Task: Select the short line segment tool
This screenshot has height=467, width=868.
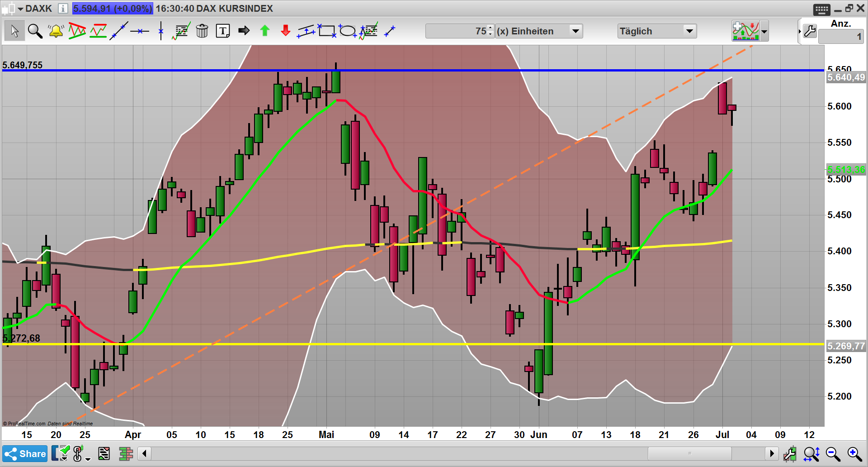Action: [x=389, y=31]
